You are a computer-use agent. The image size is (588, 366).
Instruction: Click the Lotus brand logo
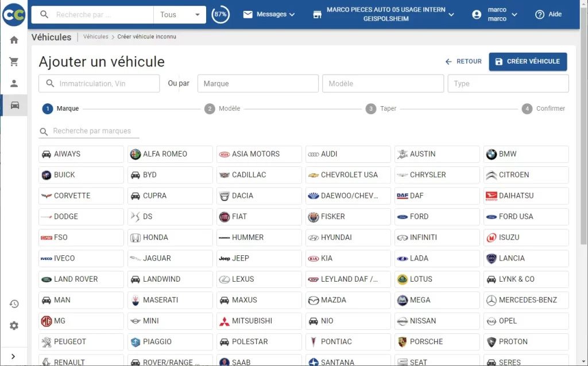tap(403, 279)
